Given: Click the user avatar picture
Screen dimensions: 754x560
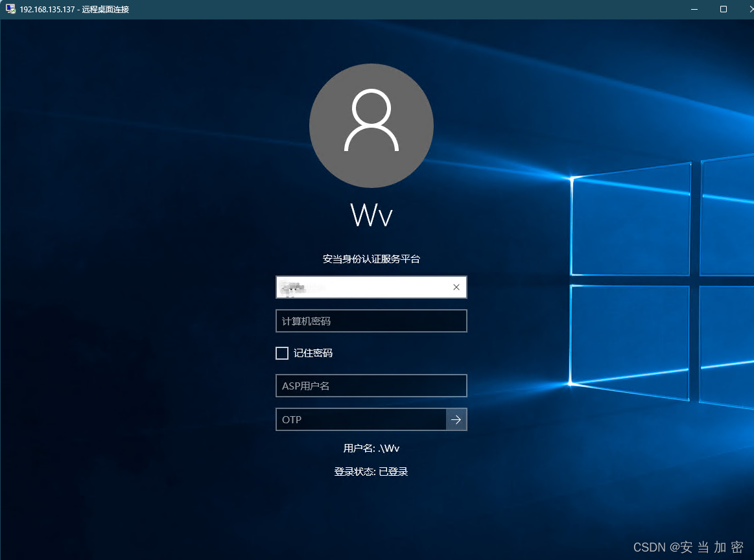Looking at the screenshot, I should 371,126.
